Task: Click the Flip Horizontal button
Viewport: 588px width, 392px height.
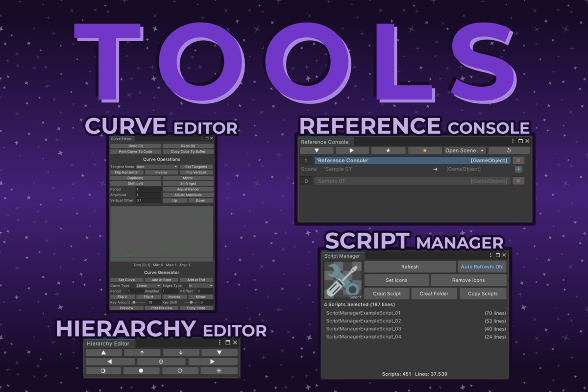Action: [x=126, y=172]
